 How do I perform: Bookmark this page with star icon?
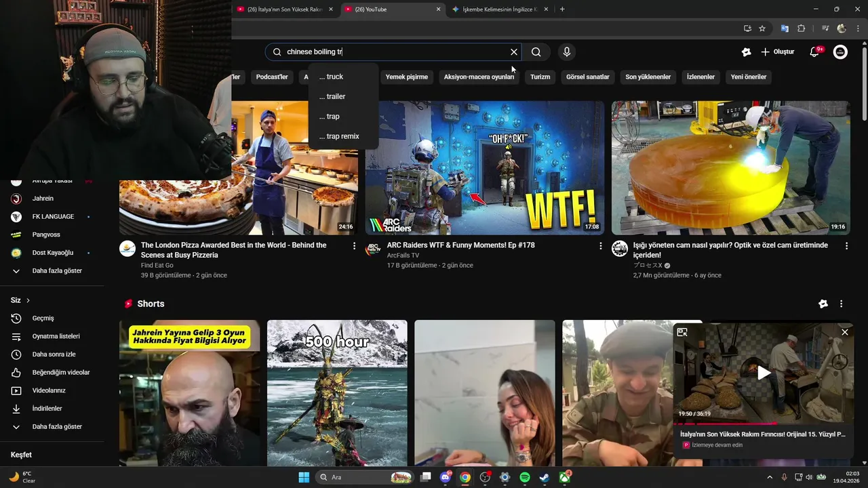[x=762, y=28]
